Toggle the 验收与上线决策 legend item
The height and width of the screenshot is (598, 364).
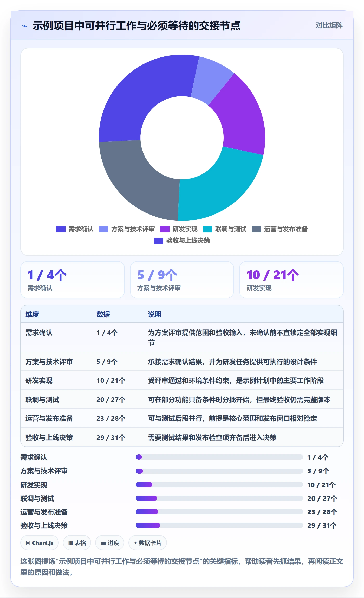pos(182,240)
